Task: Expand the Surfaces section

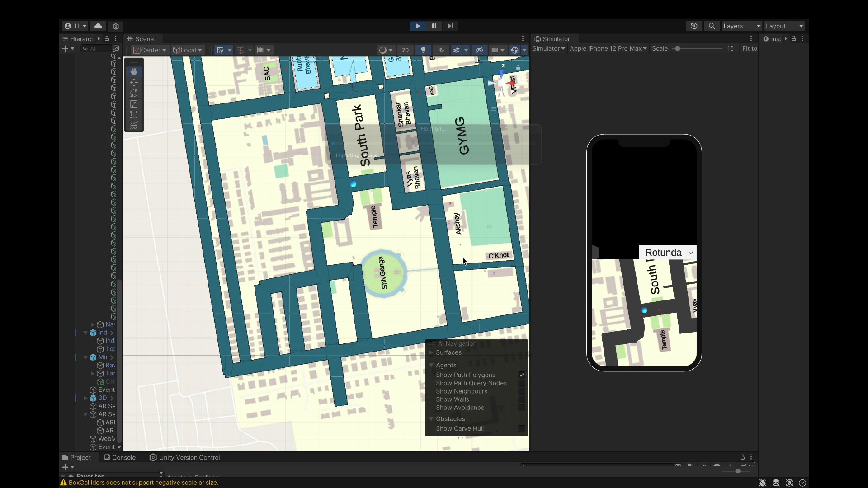Action: coord(431,352)
